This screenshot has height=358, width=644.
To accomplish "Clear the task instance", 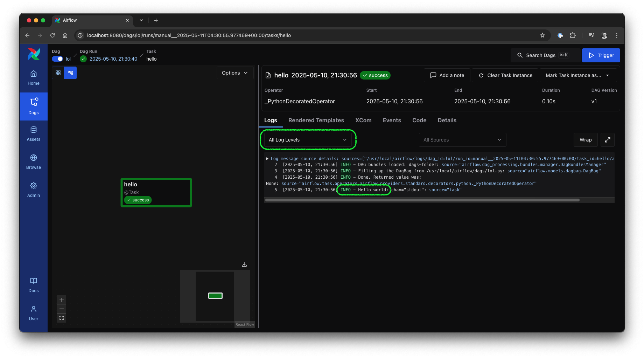I will [505, 75].
